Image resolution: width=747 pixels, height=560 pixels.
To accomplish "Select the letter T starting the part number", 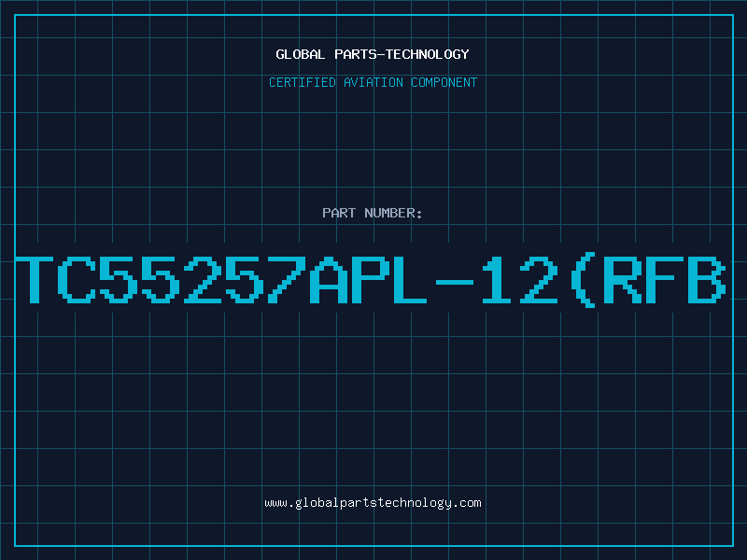I will pyautogui.click(x=35, y=280).
